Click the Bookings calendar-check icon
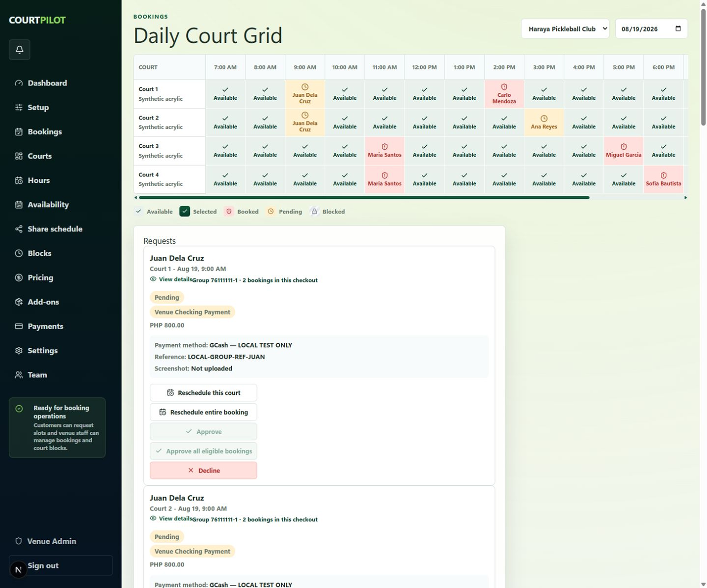707x588 pixels. (19, 132)
